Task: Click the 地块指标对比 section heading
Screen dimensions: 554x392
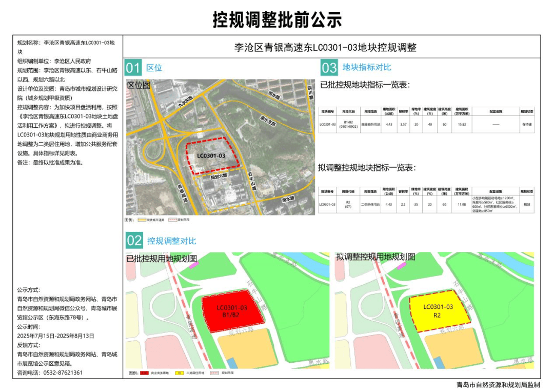Action: click(366, 68)
